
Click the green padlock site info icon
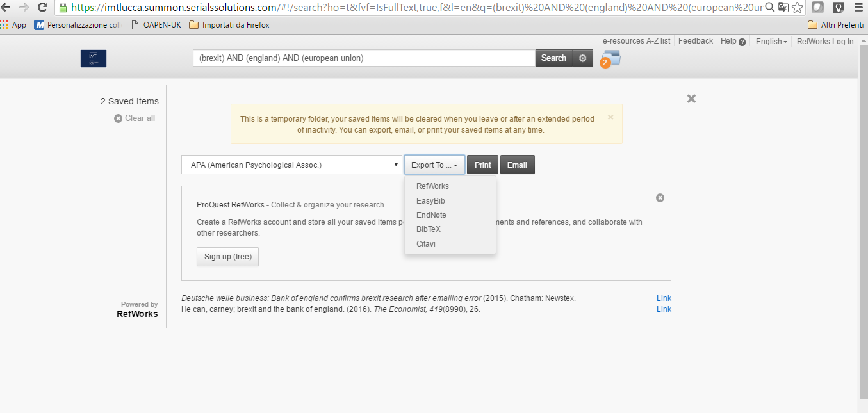point(63,8)
